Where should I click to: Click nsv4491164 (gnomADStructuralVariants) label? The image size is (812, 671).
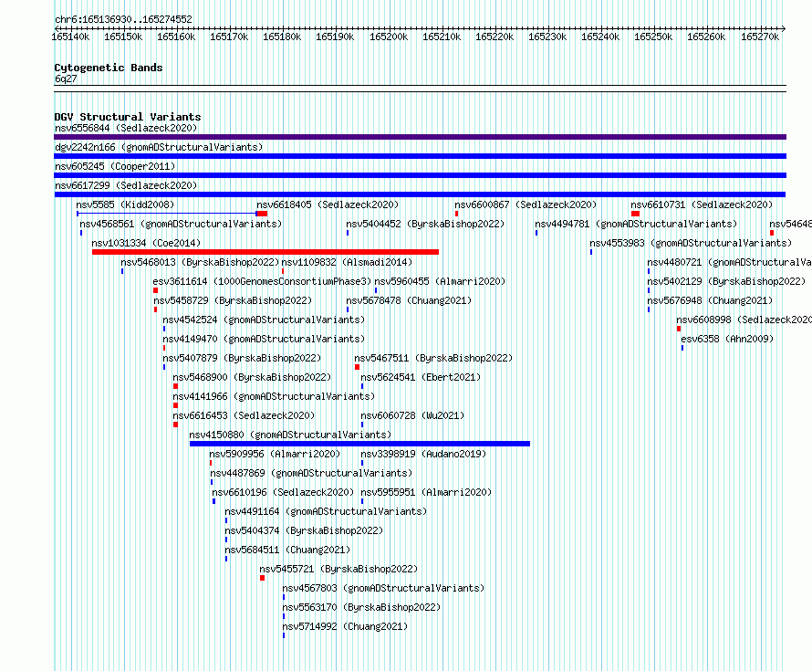tap(326, 511)
